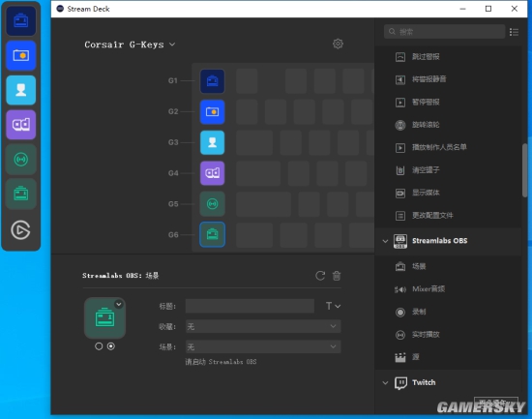The image size is (532, 419).
Task: Select the second icon state radio button
Action: [111, 346]
